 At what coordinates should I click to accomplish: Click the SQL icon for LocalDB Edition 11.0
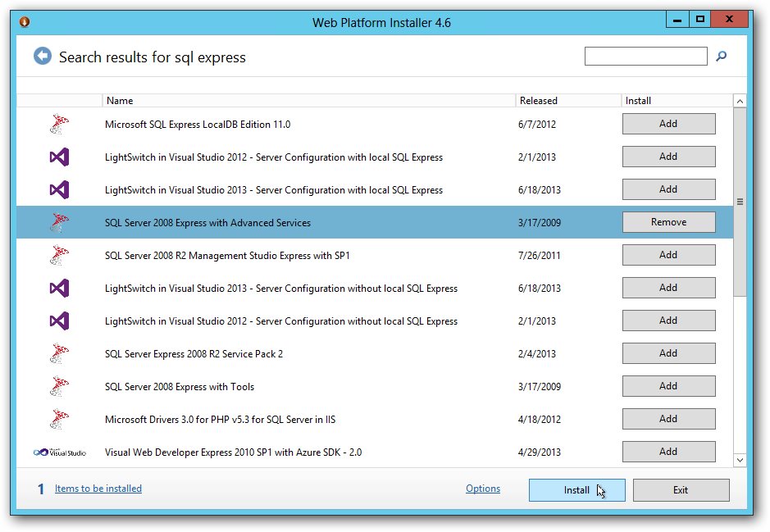click(x=59, y=124)
